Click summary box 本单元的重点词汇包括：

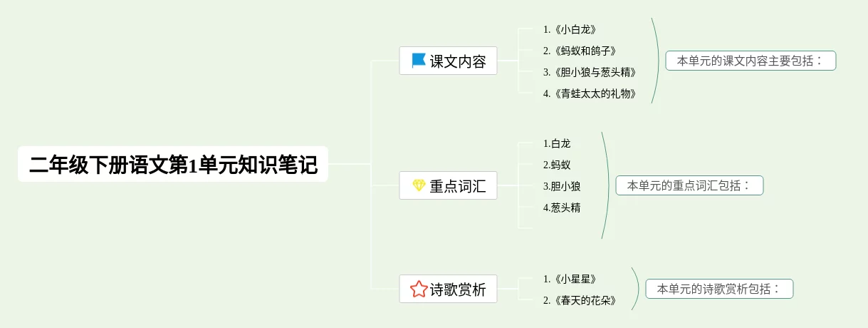(689, 185)
